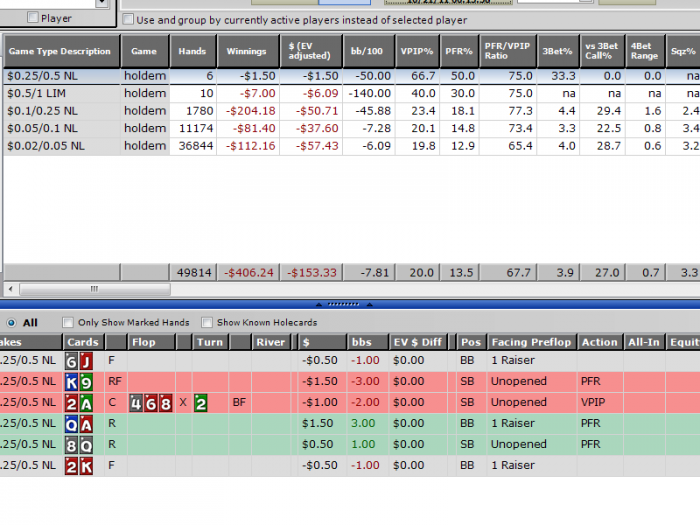Check Only Show Marked Hands

click(x=68, y=322)
